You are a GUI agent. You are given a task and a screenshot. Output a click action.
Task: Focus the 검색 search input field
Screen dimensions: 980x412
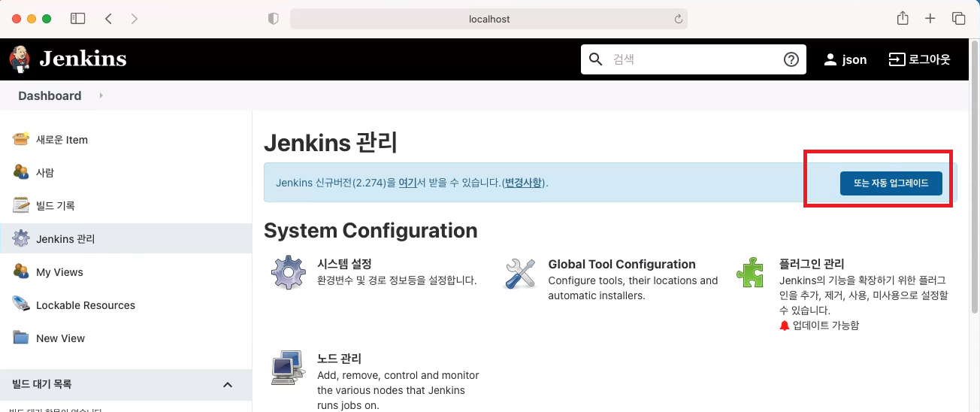(694, 59)
